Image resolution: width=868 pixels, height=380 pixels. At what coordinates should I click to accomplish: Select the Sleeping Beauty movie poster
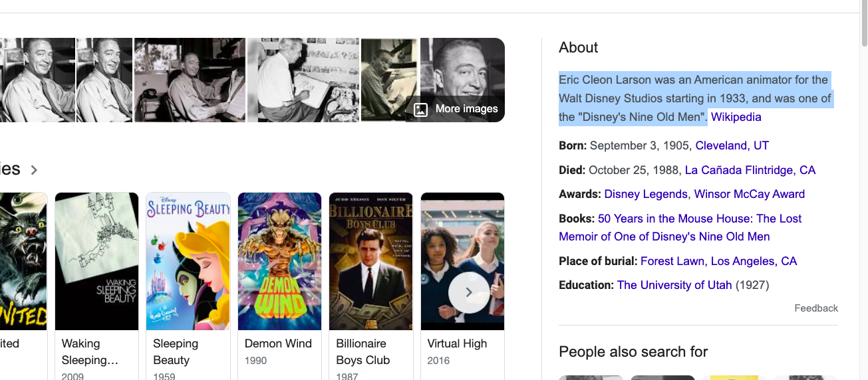pos(188,261)
